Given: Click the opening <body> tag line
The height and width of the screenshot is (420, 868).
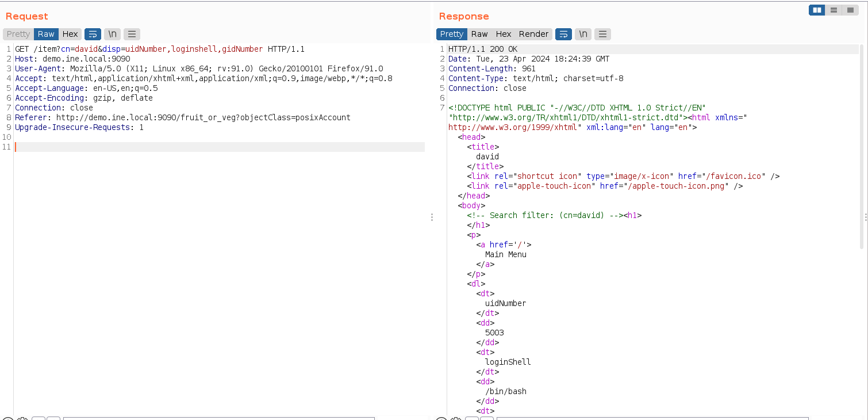Looking at the screenshot, I should tap(471, 205).
